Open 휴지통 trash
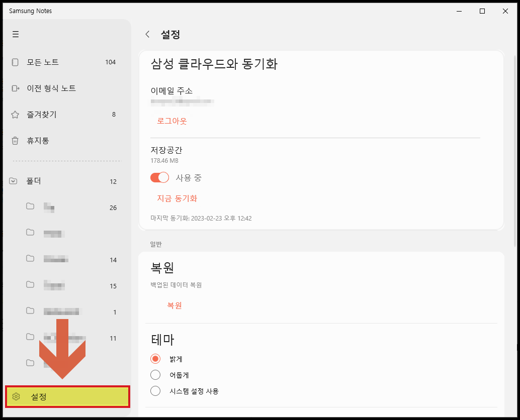This screenshot has width=520, height=420. (67, 141)
